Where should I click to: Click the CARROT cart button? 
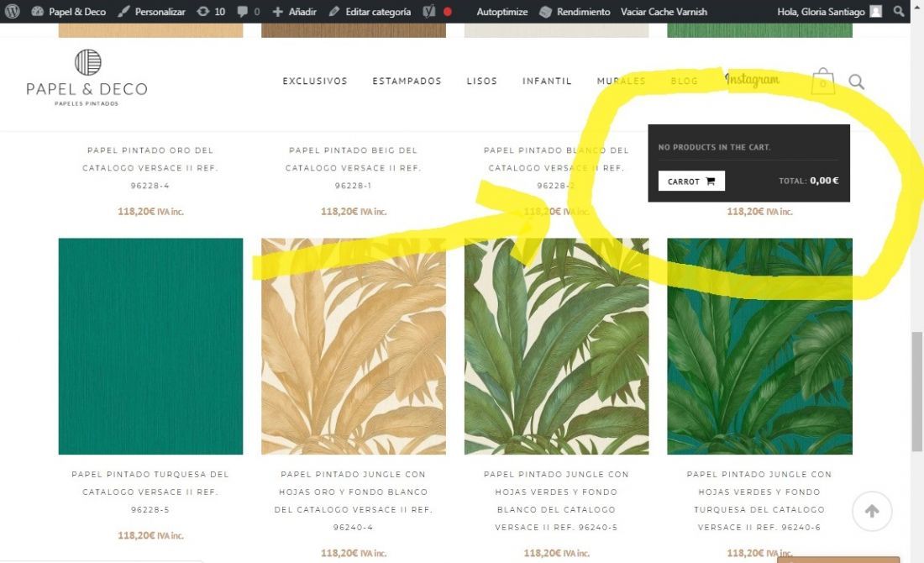pyautogui.click(x=691, y=181)
